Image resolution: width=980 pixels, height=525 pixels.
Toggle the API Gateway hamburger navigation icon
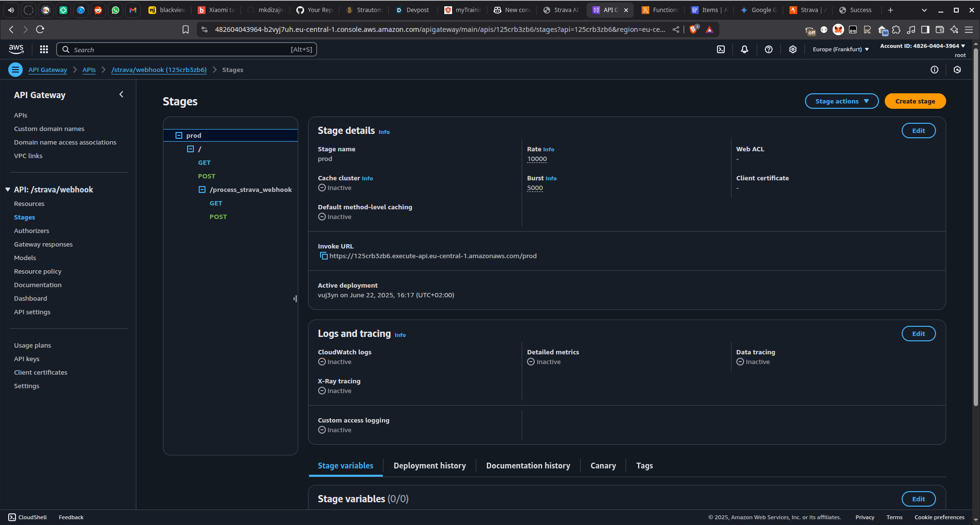15,70
